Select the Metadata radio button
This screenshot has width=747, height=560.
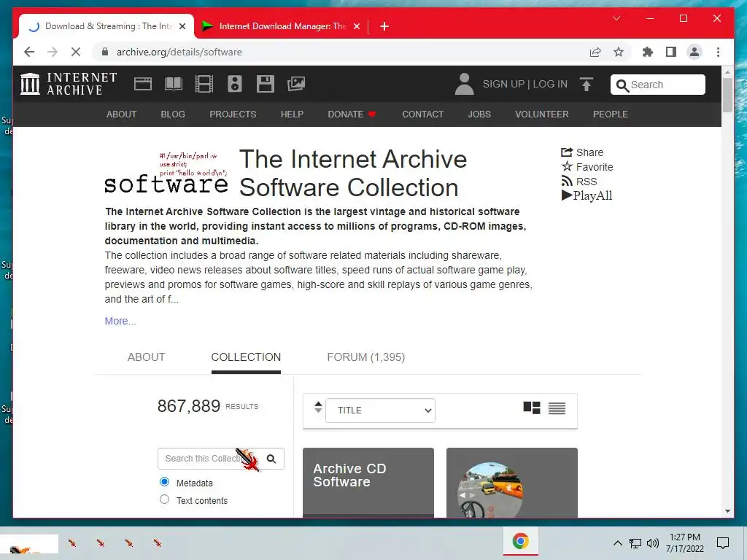pyautogui.click(x=164, y=482)
